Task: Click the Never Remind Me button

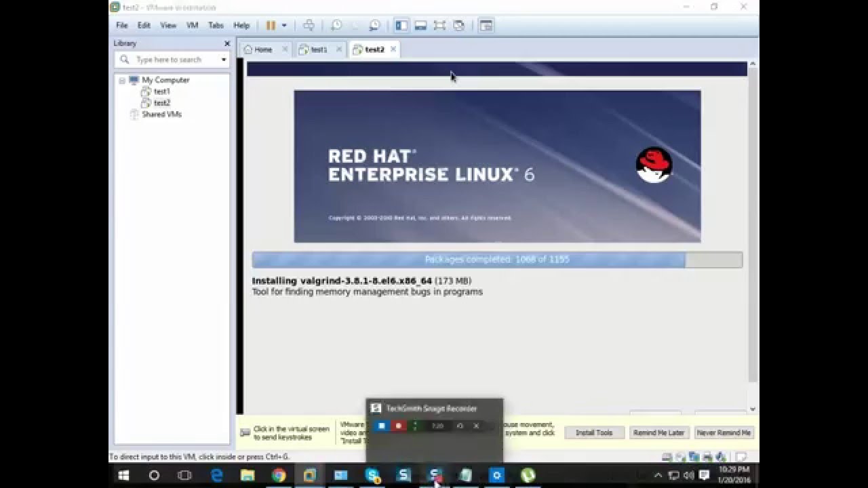Action: 724,432
